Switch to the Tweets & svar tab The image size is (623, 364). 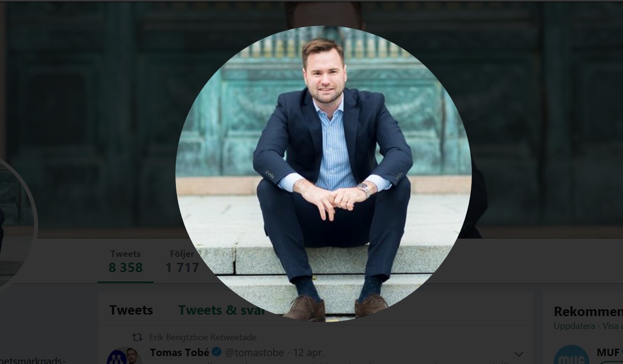click(221, 310)
